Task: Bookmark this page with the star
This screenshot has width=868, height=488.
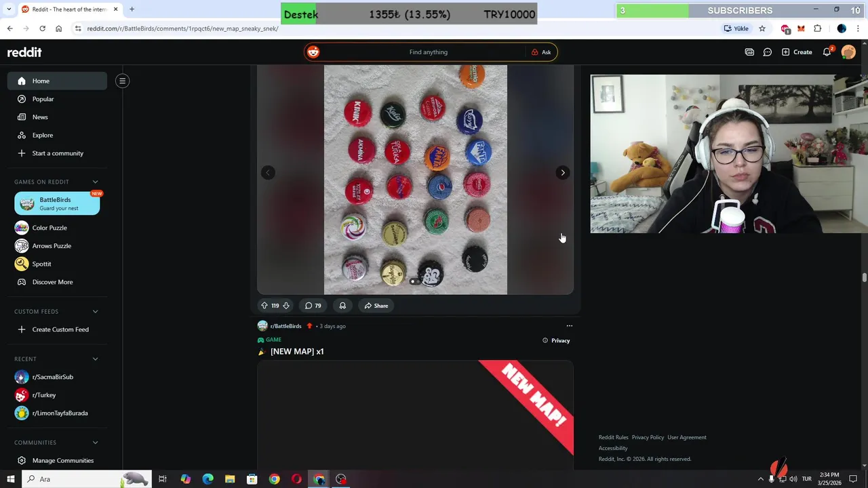Action: [762, 28]
